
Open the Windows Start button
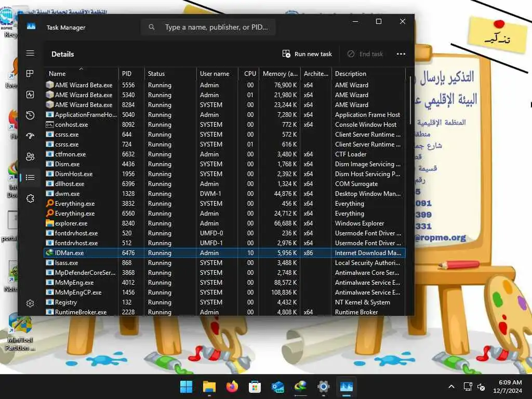pyautogui.click(x=186, y=387)
